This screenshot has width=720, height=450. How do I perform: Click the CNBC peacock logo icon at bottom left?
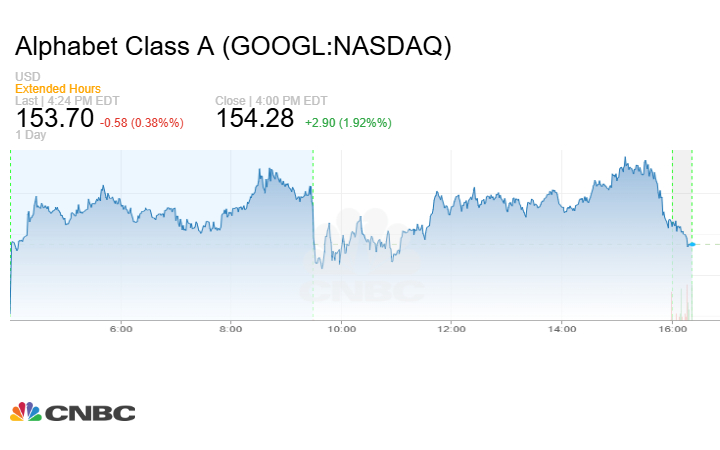click(27, 412)
